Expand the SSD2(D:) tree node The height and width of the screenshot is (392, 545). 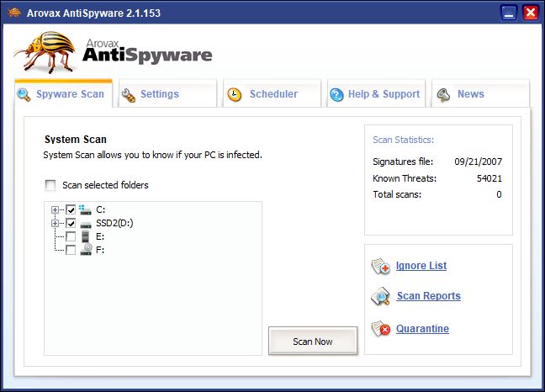55,223
